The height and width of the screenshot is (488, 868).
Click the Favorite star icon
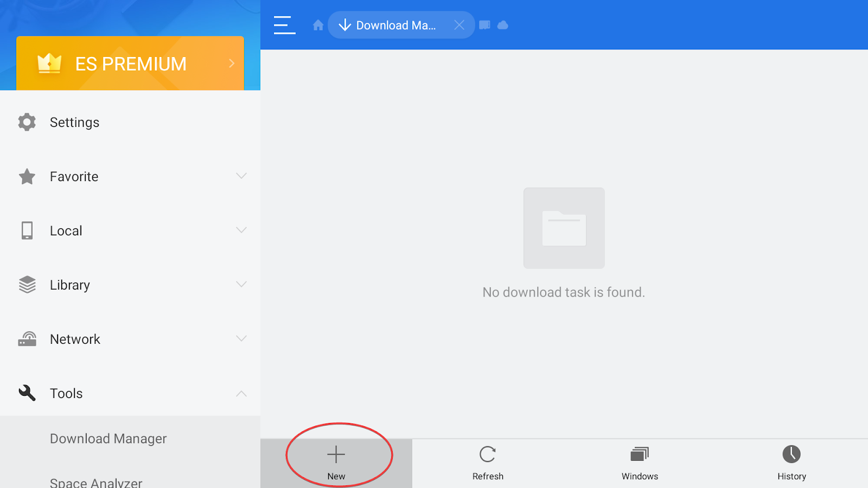point(27,177)
